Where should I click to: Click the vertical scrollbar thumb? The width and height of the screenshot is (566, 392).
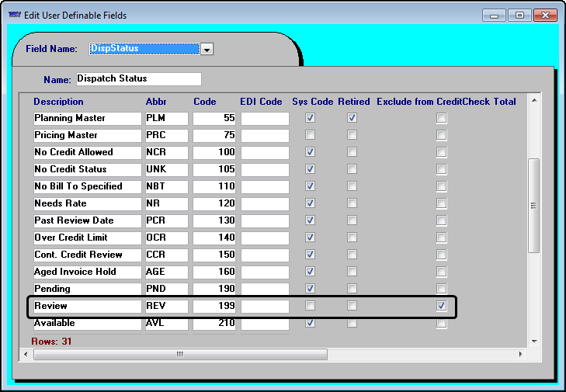coord(533,205)
